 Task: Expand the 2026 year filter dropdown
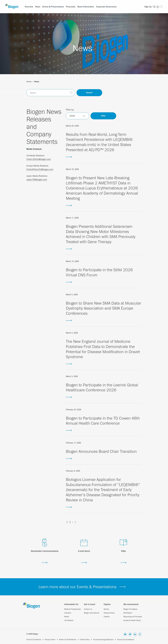coord(77,116)
